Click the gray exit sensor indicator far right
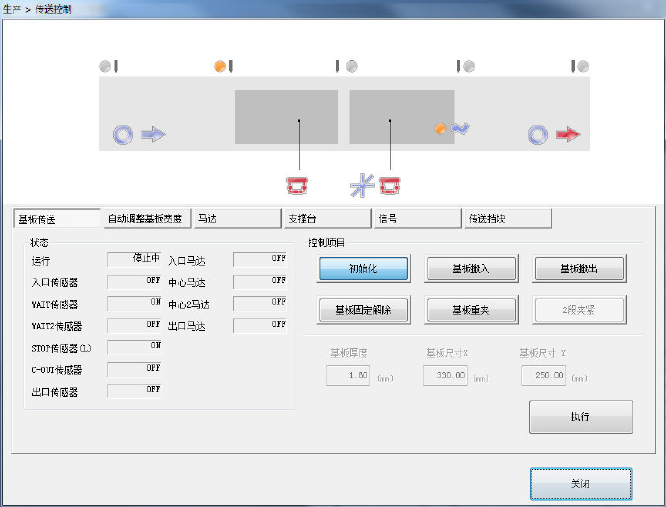This screenshot has height=507, width=666. 583,66
